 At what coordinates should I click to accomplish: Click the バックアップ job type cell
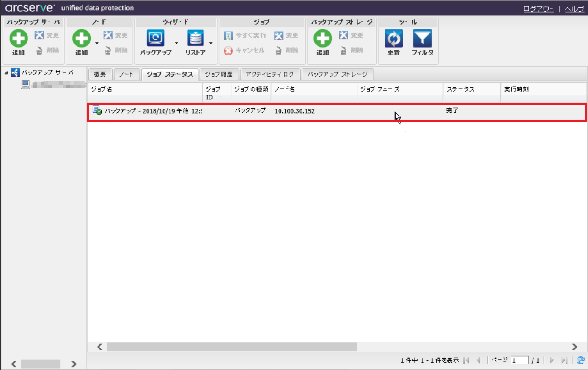250,110
